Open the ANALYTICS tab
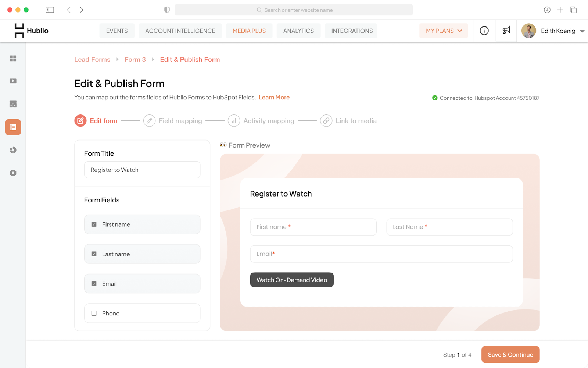The image size is (588, 368). 298,31
